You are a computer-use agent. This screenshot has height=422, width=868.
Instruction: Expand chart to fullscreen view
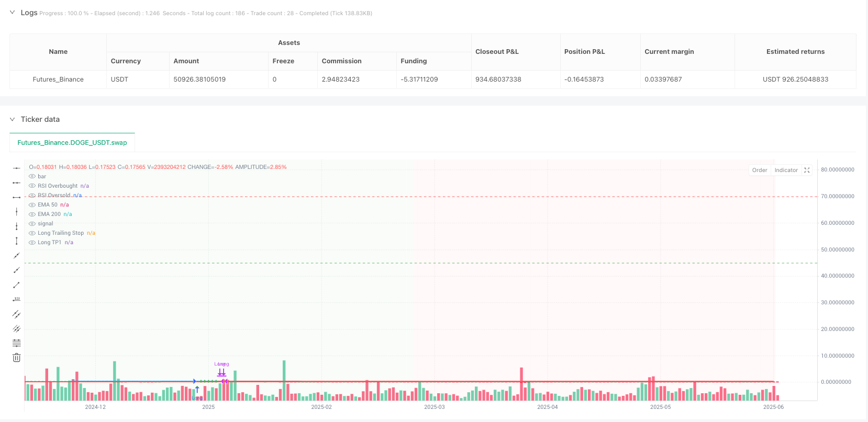coord(807,170)
